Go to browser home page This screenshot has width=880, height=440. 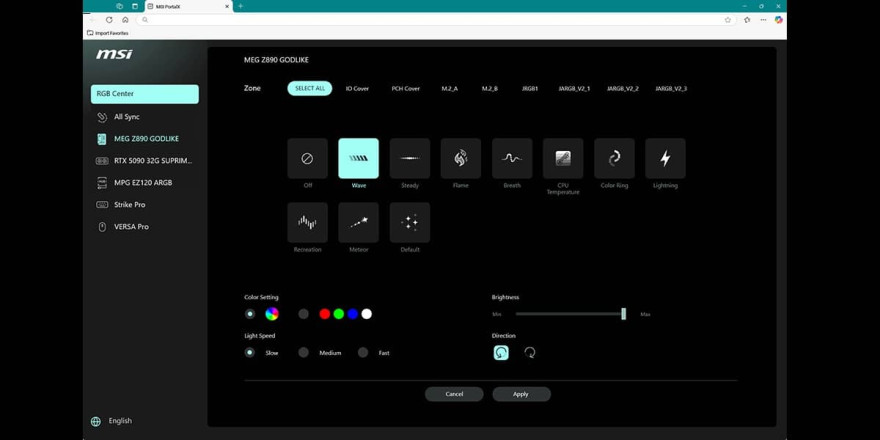pyautogui.click(x=125, y=20)
